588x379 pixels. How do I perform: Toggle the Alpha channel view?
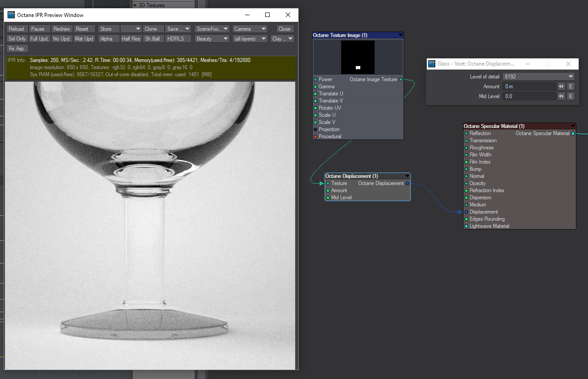point(108,39)
